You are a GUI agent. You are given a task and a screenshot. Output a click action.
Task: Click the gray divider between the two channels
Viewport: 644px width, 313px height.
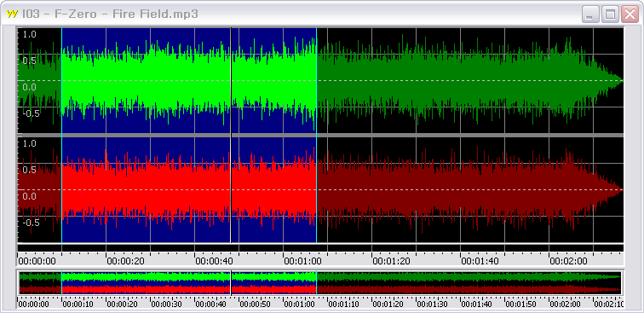[320, 135]
